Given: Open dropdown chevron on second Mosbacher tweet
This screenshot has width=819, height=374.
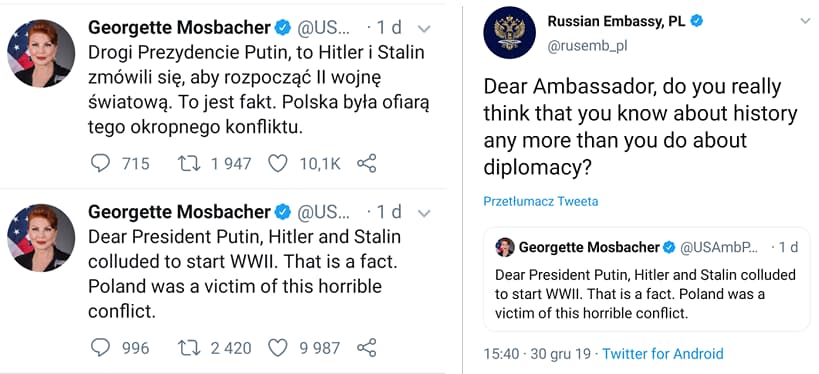Looking at the screenshot, I should point(424,213).
